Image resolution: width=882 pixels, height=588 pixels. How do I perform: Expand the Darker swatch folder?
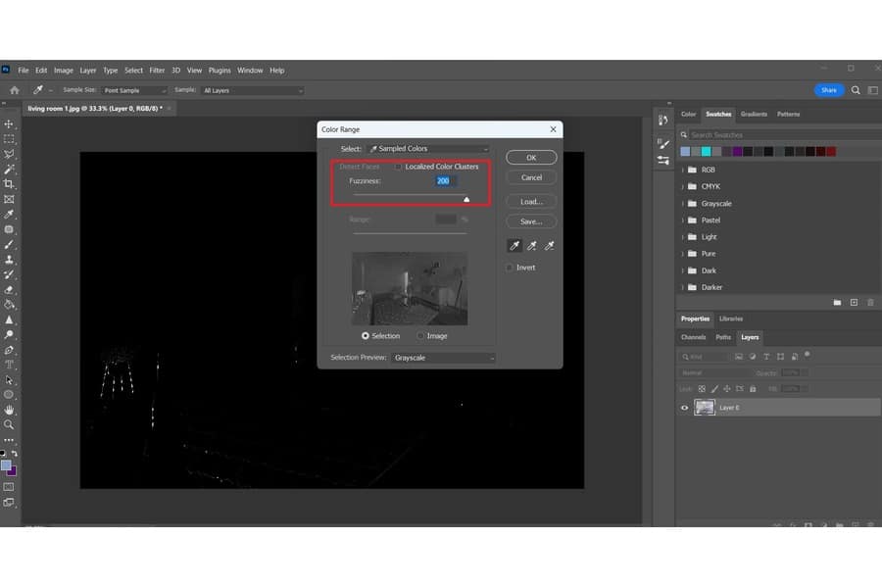(683, 287)
